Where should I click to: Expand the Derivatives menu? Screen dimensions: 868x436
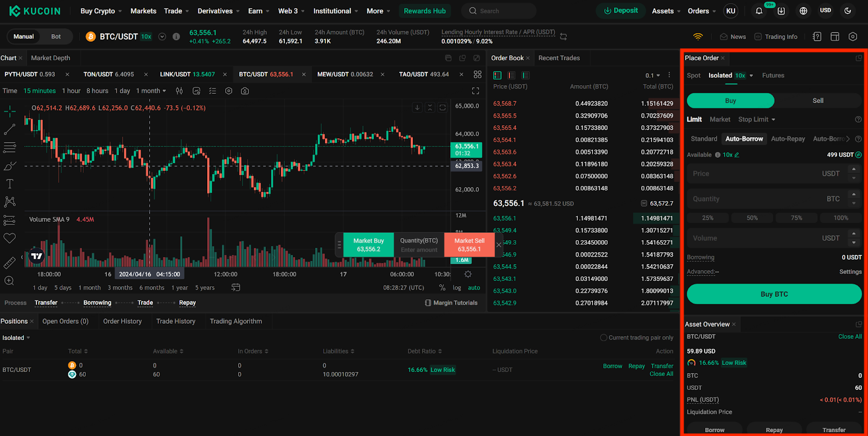219,11
